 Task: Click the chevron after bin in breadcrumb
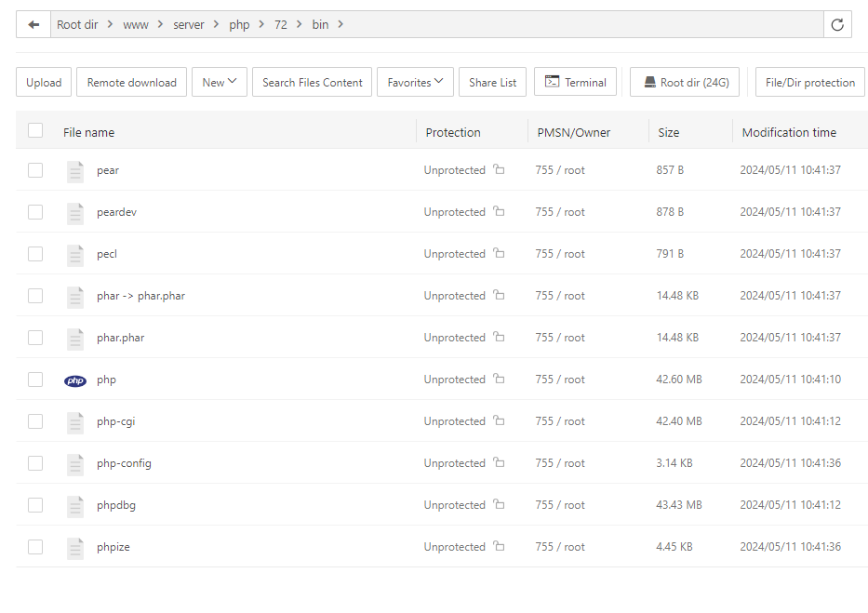341,25
